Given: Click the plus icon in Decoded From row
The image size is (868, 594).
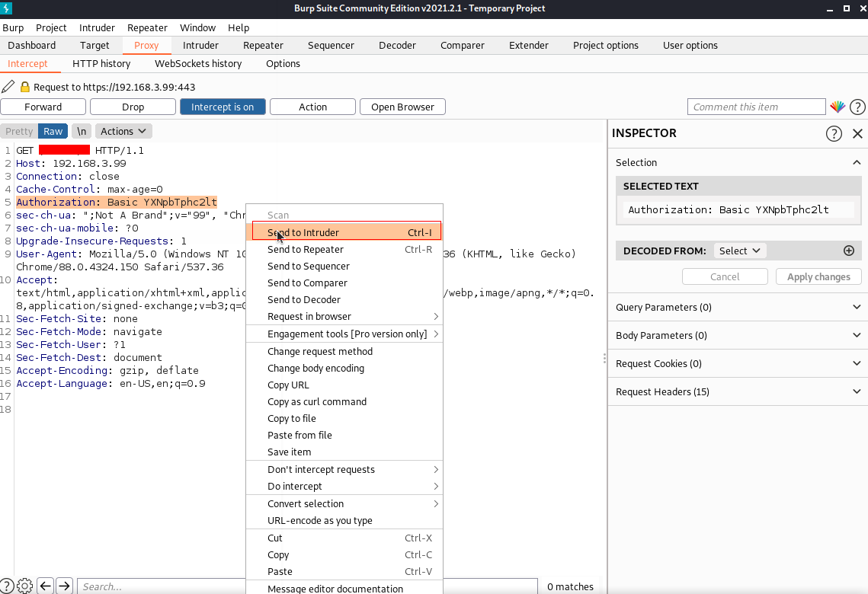Looking at the screenshot, I should point(849,251).
